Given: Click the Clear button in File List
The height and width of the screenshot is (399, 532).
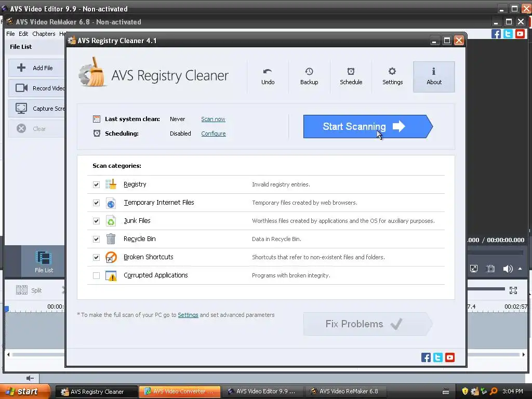Looking at the screenshot, I should coord(37,129).
